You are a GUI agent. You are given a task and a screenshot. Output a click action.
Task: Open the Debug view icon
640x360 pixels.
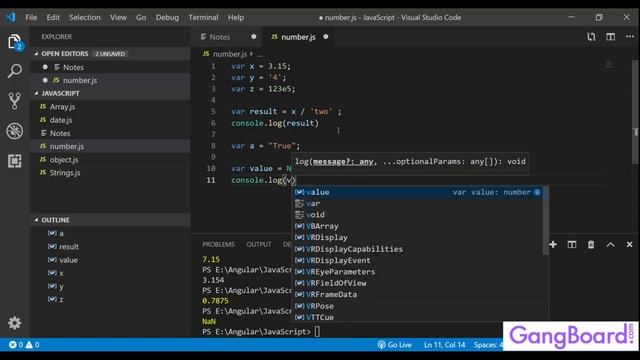point(15,131)
